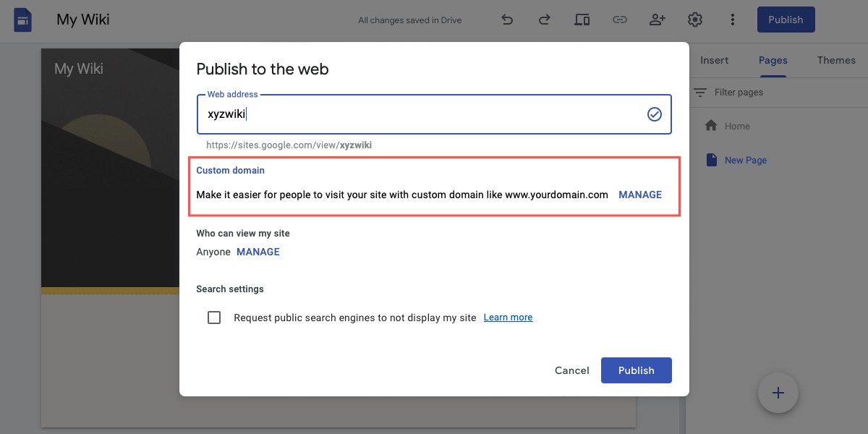868x434 pixels.
Task: Open Settings using the gear icon
Action: [x=695, y=20]
